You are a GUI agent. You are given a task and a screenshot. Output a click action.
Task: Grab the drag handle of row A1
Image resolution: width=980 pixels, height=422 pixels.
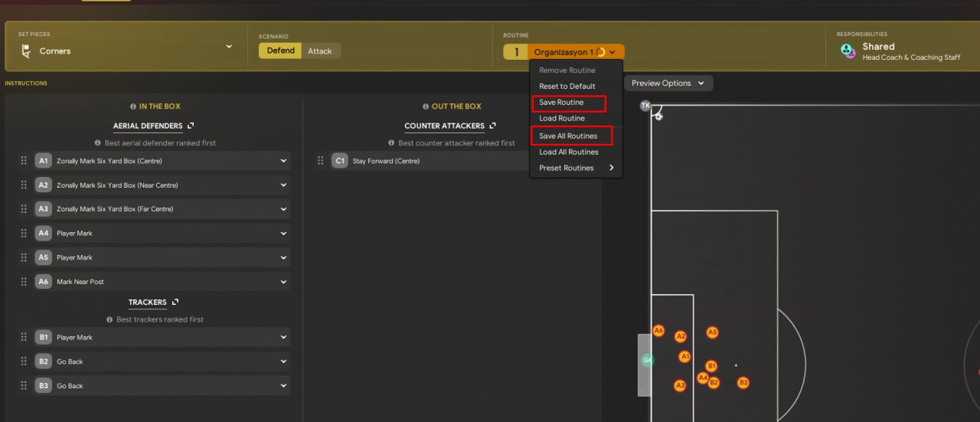[24, 161]
